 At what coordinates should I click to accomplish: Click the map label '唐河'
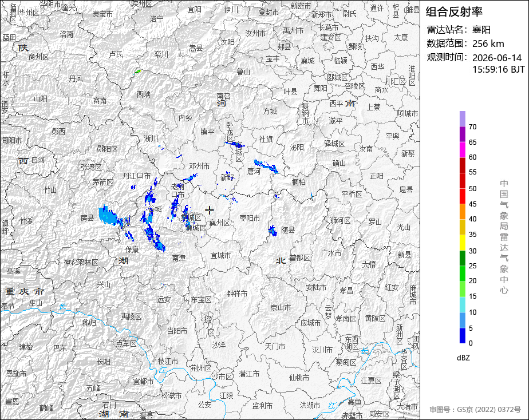pos(254,171)
